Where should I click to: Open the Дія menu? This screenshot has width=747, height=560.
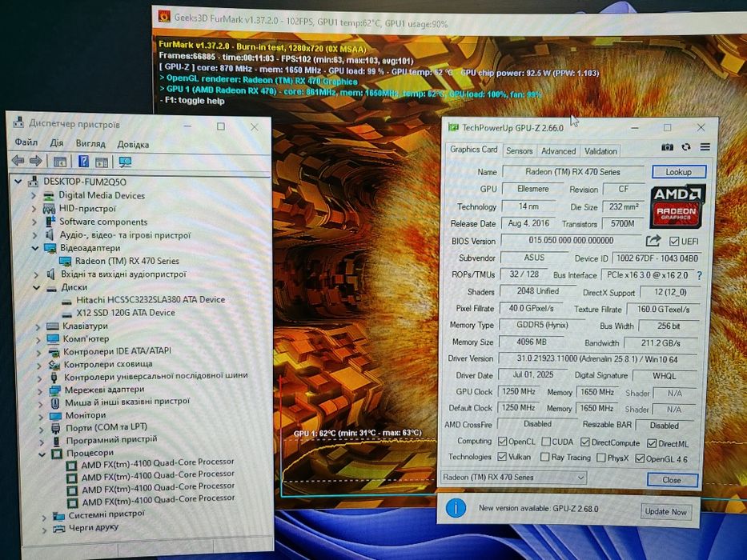coord(56,143)
